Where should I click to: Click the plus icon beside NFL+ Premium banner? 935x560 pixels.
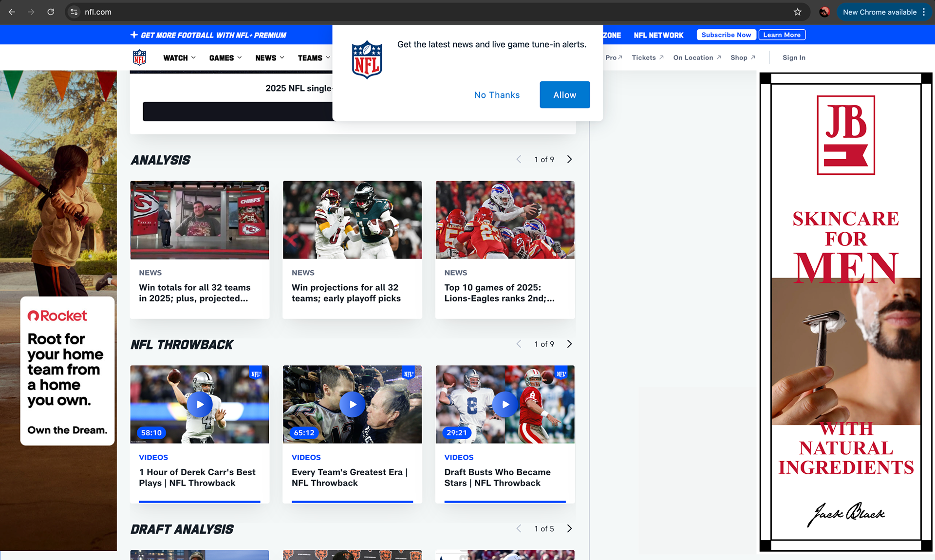[x=134, y=35]
